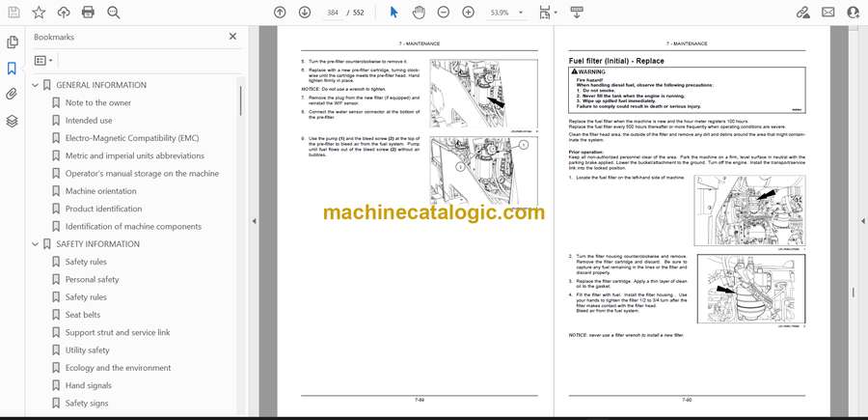Open the Intended use bookmark
The width and height of the screenshot is (868, 420).
[x=89, y=121]
